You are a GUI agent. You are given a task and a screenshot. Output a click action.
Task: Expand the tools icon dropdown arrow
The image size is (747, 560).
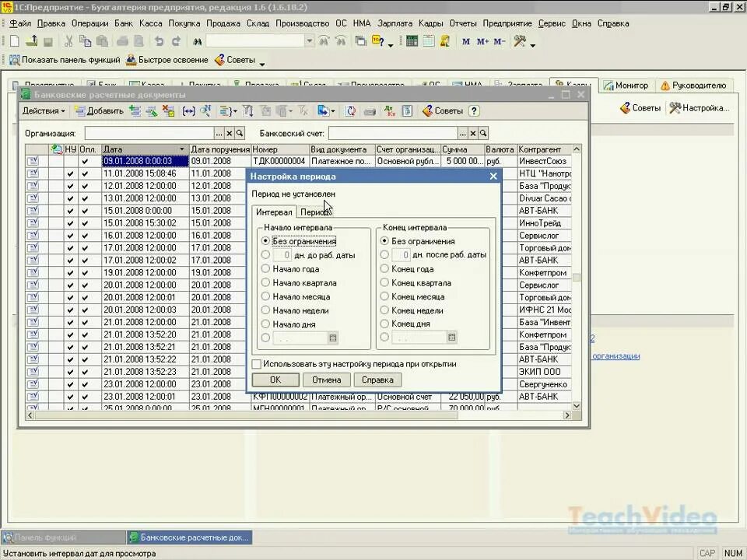[532, 45]
